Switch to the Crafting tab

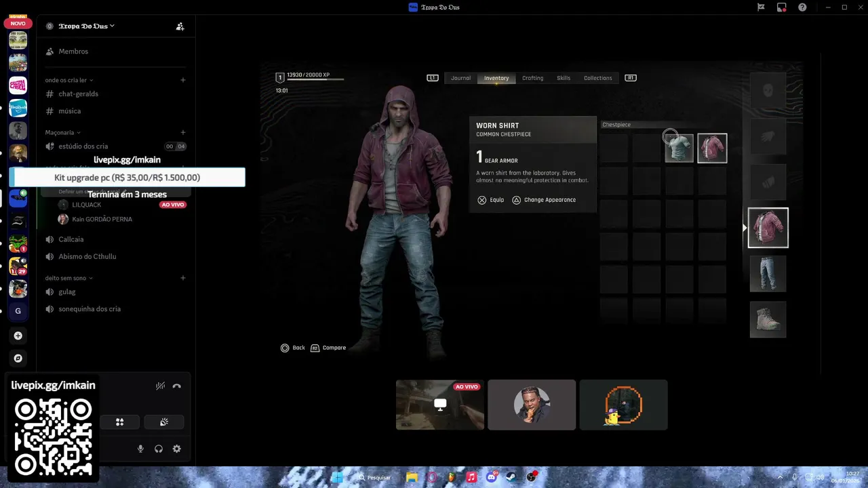pyautogui.click(x=532, y=78)
